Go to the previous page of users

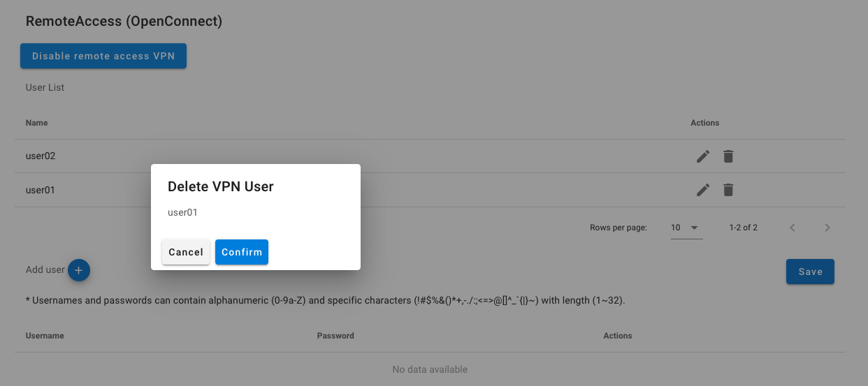click(793, 228)
